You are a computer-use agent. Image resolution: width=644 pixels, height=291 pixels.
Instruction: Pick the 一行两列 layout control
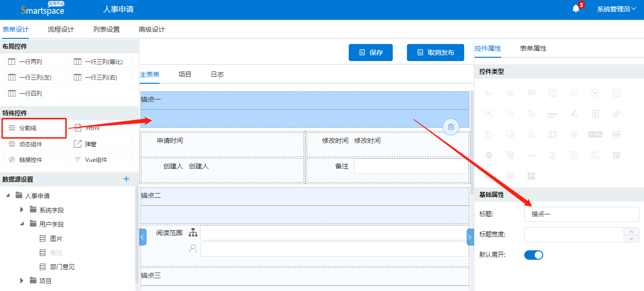(x=35, y=62)
